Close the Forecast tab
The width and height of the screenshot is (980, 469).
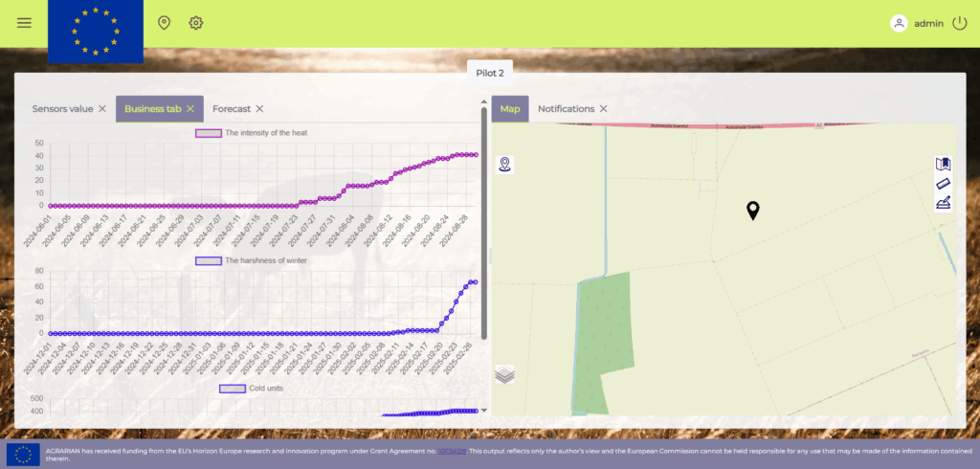259,109
